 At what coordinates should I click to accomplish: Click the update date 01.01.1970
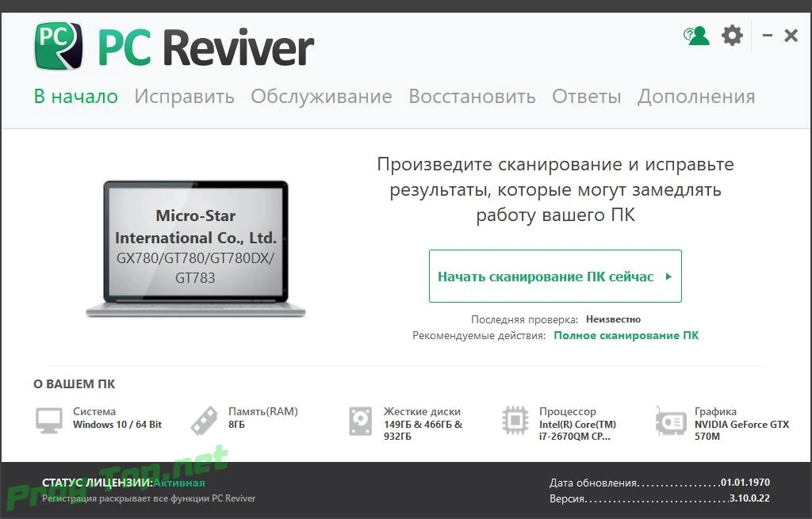[745, 483]
